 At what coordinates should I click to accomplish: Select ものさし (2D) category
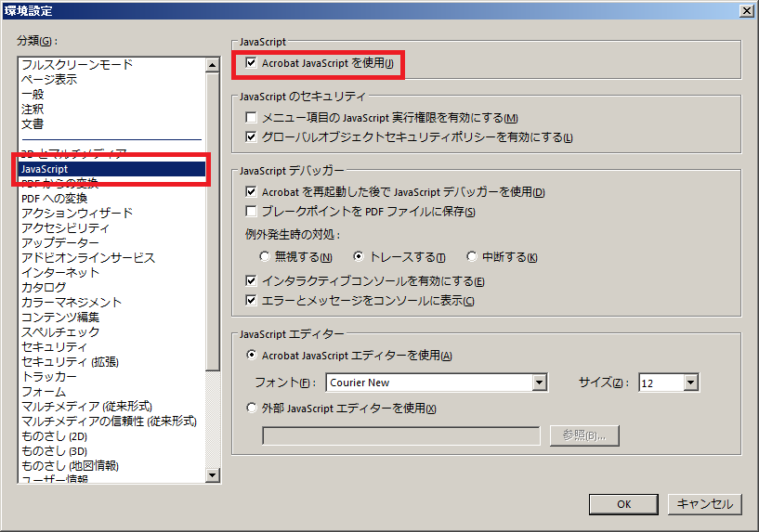pyautogui.click(x=54, y=436)
